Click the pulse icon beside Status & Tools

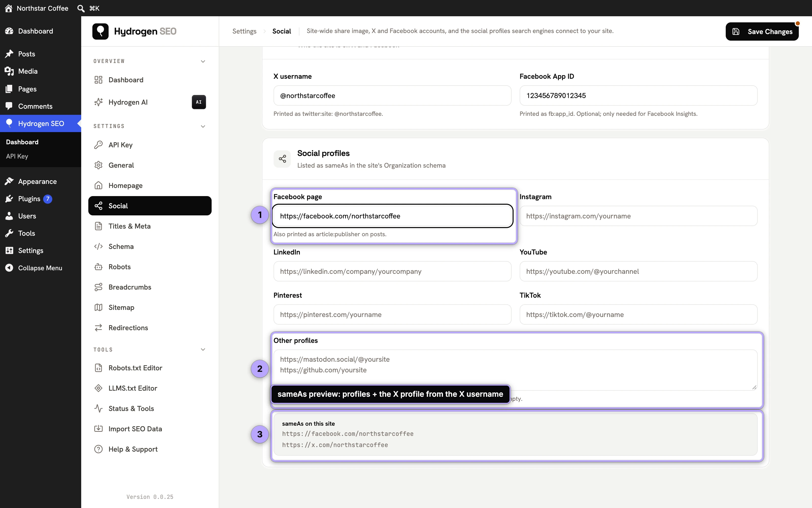click(x=98, y=408)
